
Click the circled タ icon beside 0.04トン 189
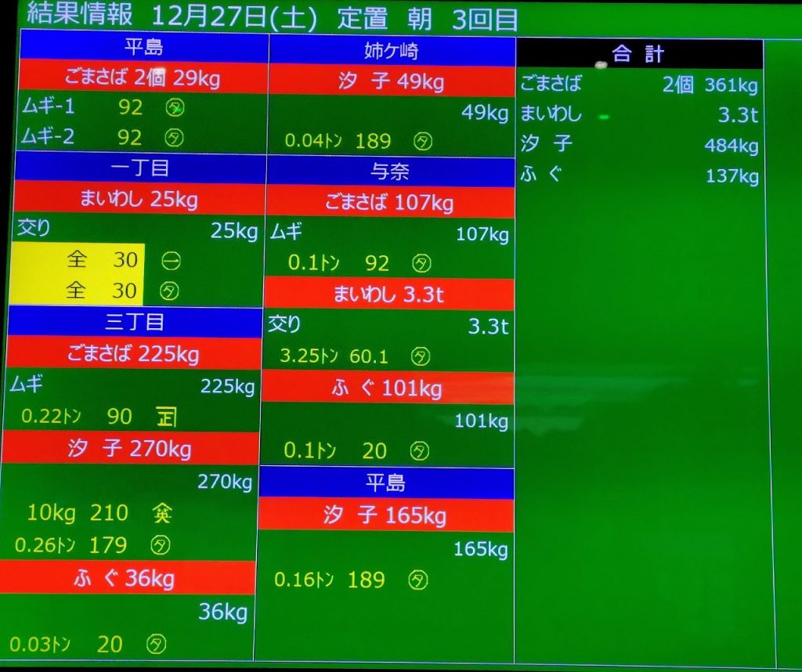423,142
